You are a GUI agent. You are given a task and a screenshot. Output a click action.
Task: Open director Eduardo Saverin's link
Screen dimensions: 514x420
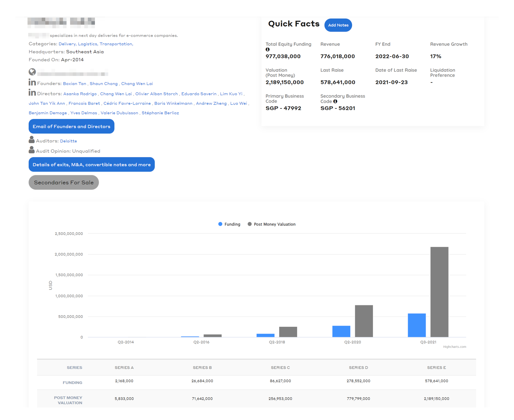tap(199, 94)
